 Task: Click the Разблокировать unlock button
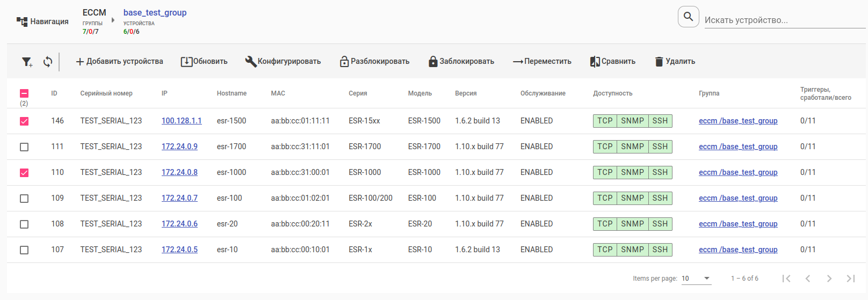[x=374, y=62]
